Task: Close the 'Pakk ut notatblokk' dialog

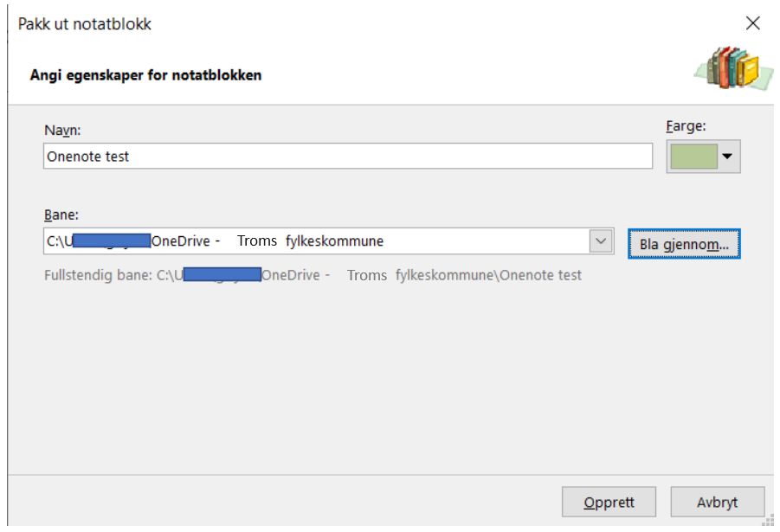Action: point(753,22)
